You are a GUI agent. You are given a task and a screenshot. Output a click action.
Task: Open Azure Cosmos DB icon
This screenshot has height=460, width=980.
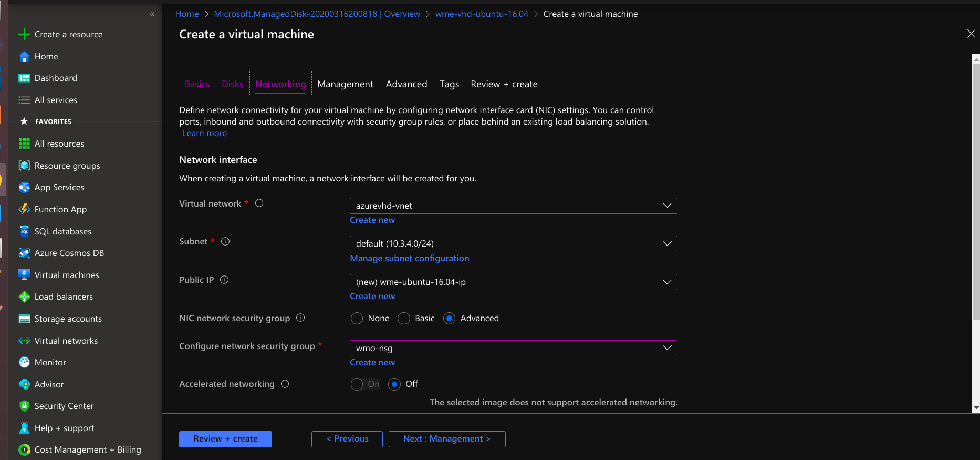coord(24,253)
